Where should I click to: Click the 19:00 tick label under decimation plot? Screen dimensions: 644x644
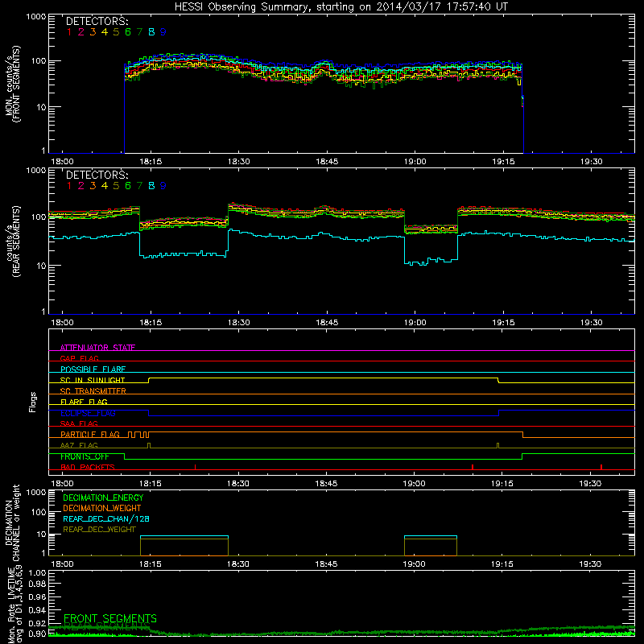(x=414, y=564)
